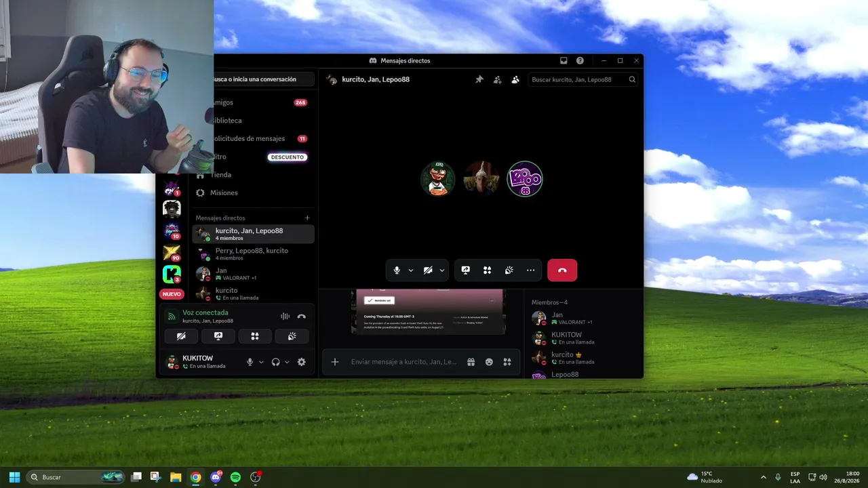Click activities button in the voice panel

pyautogui.click(x=254, y=336)
